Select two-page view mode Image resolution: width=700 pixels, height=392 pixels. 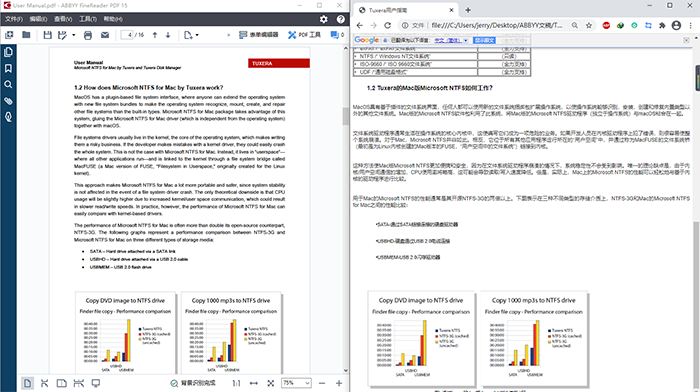pos(62,383)
